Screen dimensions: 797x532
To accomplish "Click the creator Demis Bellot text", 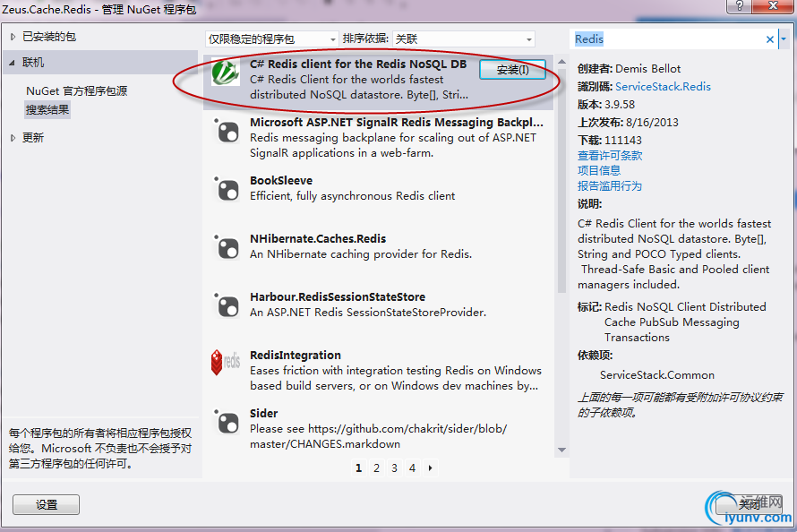I will (x=648, y=69).
